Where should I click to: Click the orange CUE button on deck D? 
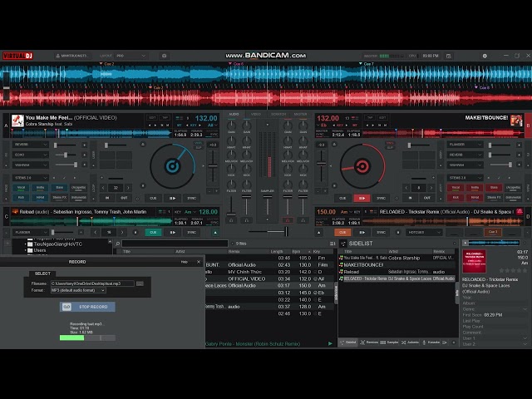point(342,233)
